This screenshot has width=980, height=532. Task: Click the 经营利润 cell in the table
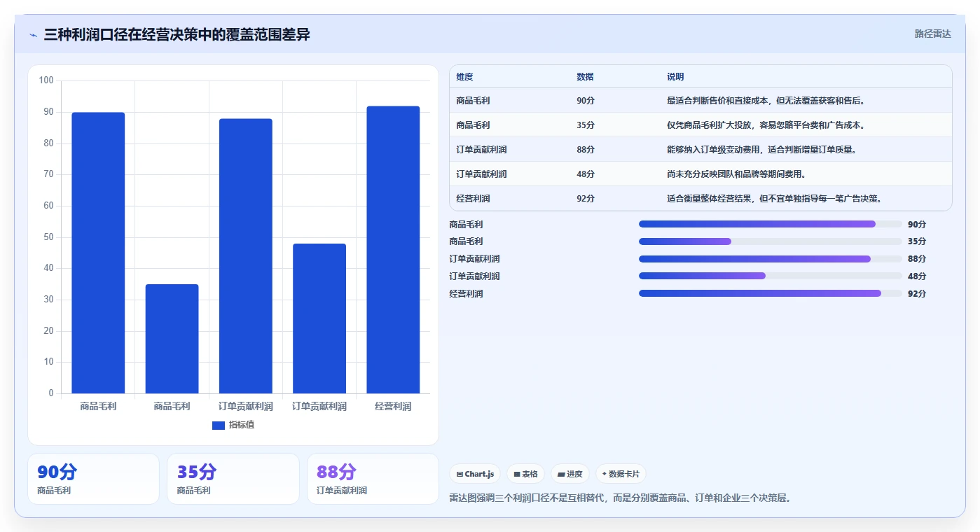[473, 199]
